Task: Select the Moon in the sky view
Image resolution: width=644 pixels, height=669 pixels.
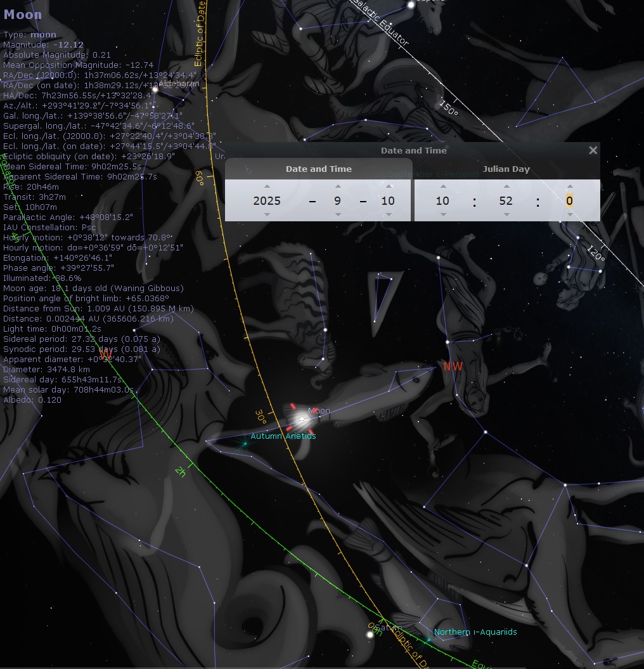Action: click(x=302, y=419)
